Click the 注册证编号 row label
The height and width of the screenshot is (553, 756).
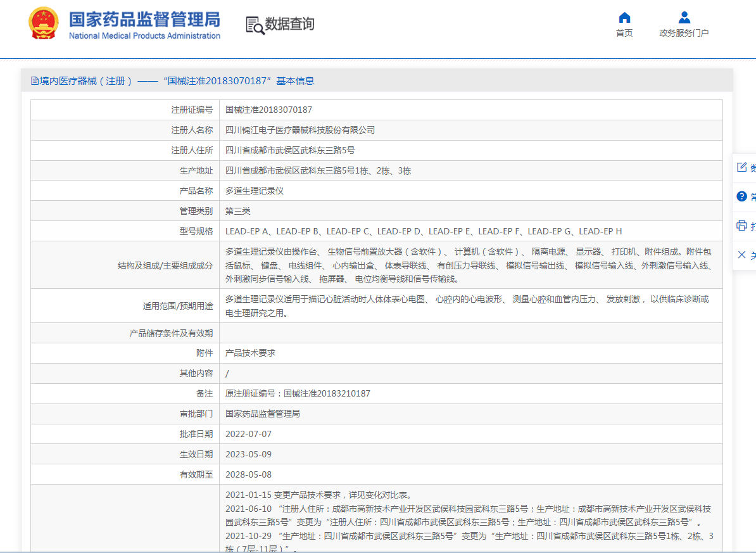click(192, 110)
